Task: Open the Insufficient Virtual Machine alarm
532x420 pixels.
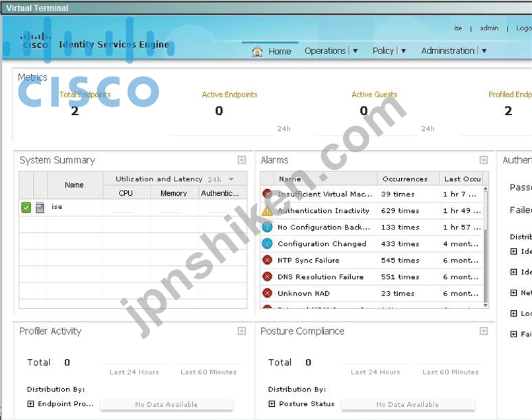Action: 324,194
